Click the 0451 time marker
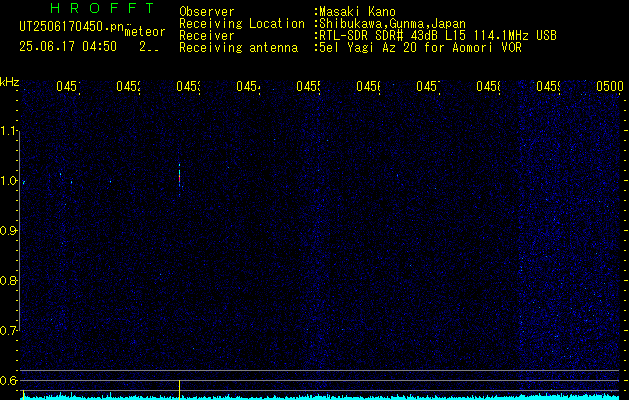 click(68, 86)
